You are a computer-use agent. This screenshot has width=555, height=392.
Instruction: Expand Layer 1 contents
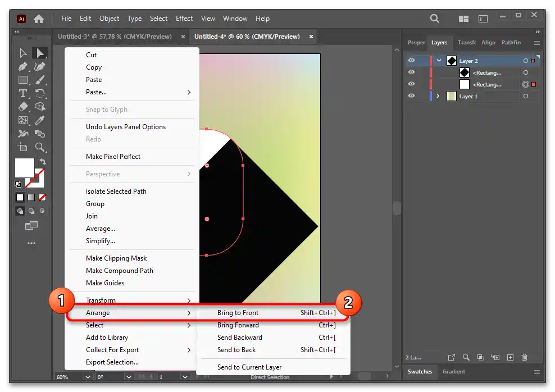(438, 96)
